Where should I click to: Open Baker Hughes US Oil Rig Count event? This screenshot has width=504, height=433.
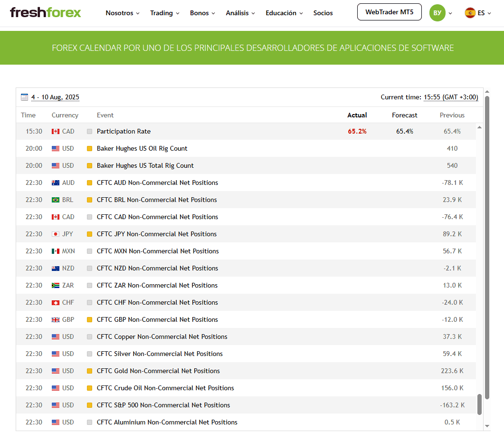pos(142,148)
